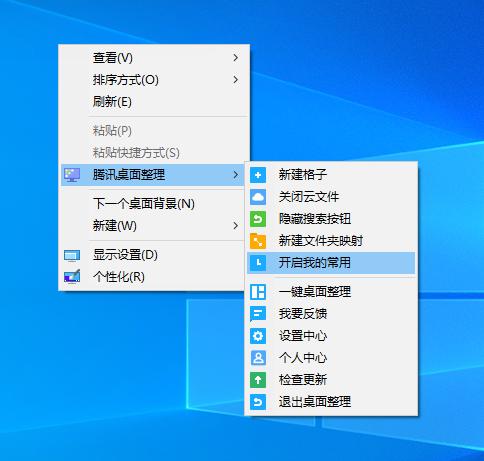Click the green icon beside 隐藏搜索按钮
This screenshot has height=461, width=484.
click(258, 219)
